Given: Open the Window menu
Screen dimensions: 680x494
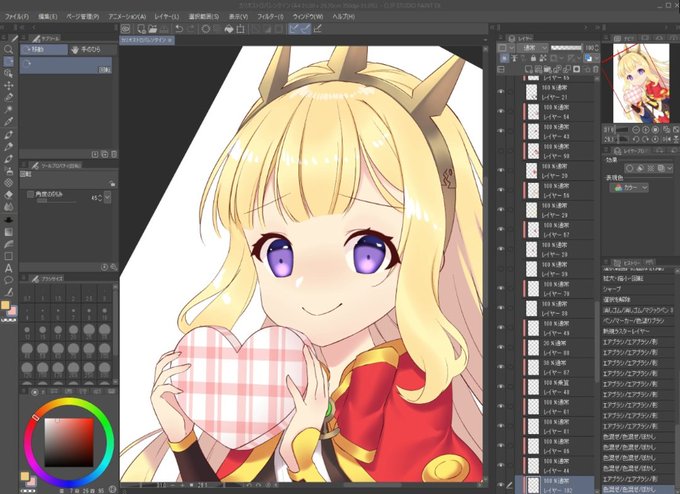Looking at the screenshot, I should point(308,16).
